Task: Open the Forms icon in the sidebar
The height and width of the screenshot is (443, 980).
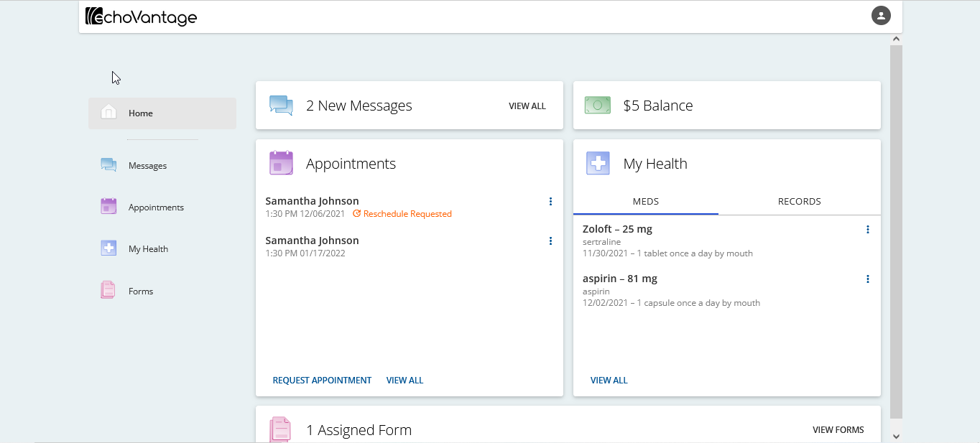Action: (108, 289)
